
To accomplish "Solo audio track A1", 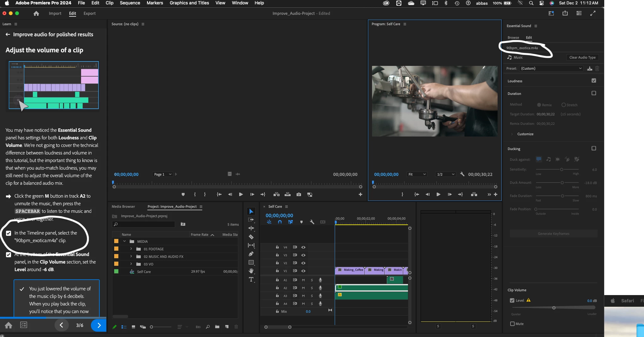I will [x=312, y=280].
